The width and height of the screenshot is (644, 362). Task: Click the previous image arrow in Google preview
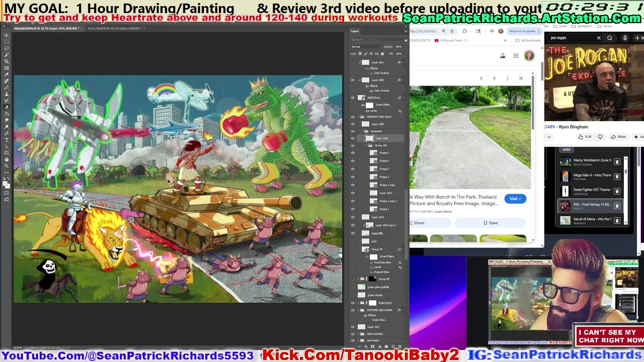(481, 78)
